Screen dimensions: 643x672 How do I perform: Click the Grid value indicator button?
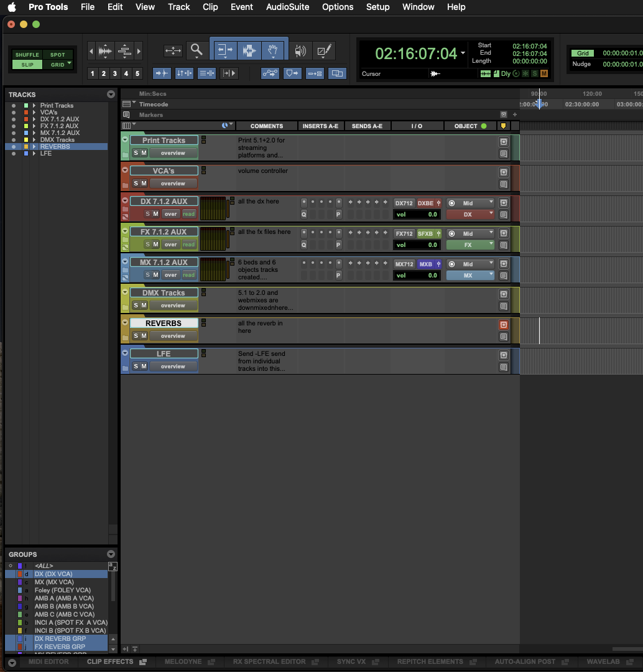coord(583,53)
